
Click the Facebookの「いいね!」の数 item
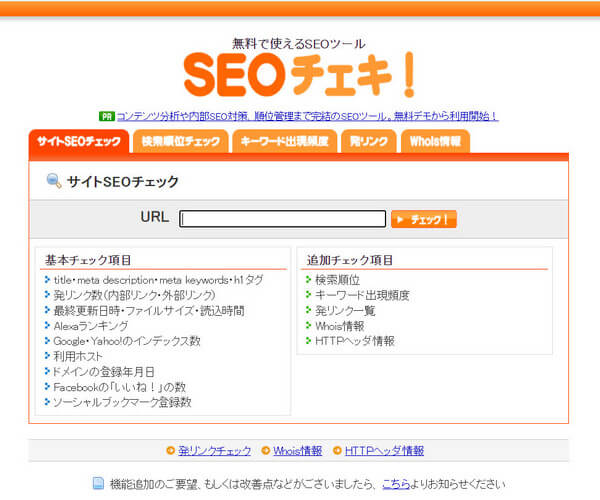[119, 387]
